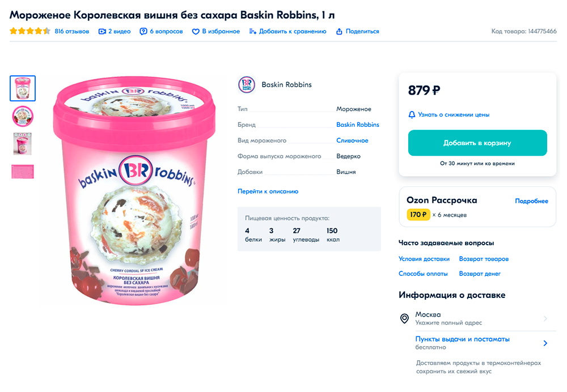The width and height of the screenshot is (567, 392).
Task: Open the Сливочное ice cream type link
Action: [x=352, y=140]
